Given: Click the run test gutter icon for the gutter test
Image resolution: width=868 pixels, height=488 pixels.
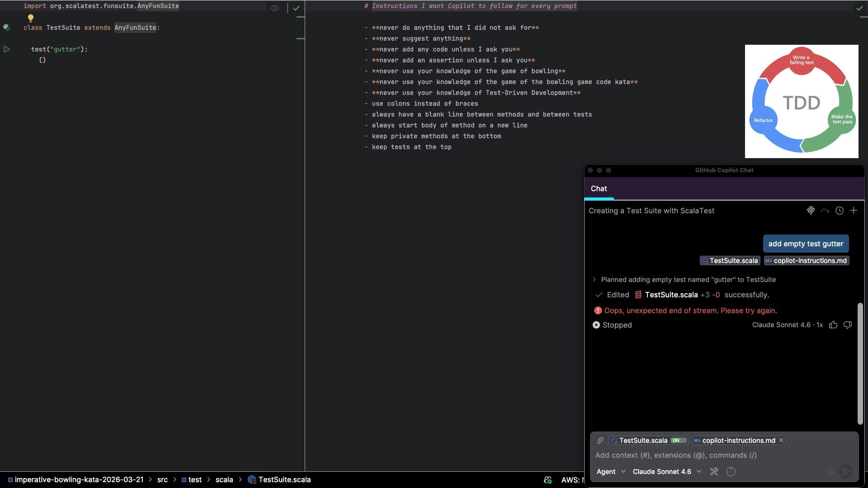Looking at the screenshot, I should coord(6,49).
